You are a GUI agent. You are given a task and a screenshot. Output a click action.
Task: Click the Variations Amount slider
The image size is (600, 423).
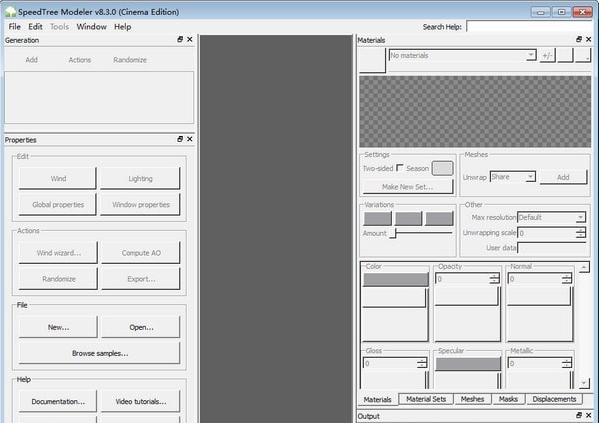tap(421, 233)
